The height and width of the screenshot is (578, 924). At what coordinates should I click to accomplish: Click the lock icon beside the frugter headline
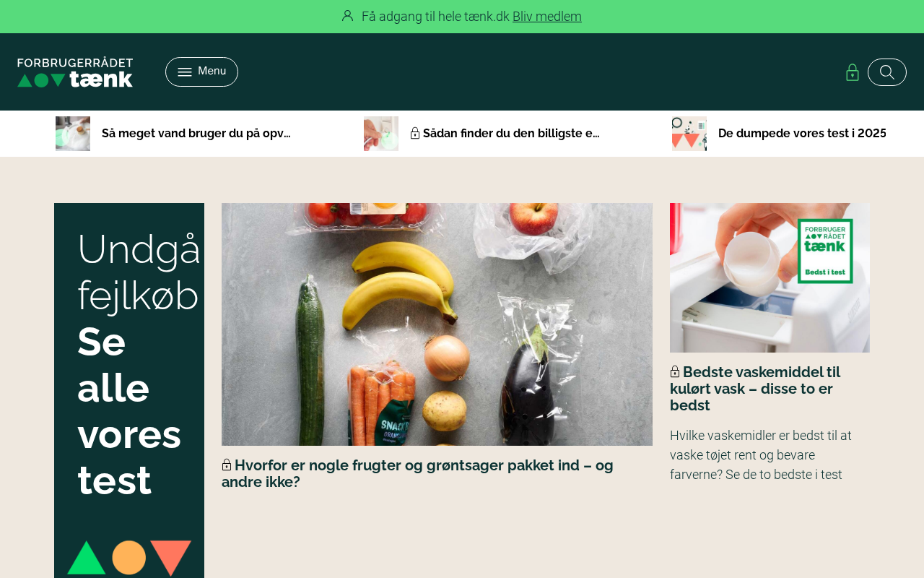click(227, 465)
